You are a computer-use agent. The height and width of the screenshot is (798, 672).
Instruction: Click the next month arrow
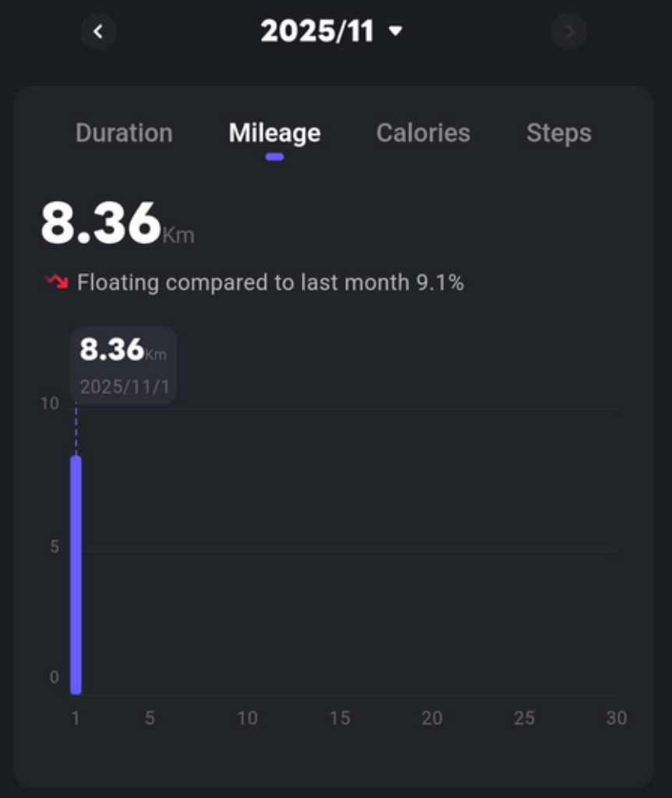(569, 32)
